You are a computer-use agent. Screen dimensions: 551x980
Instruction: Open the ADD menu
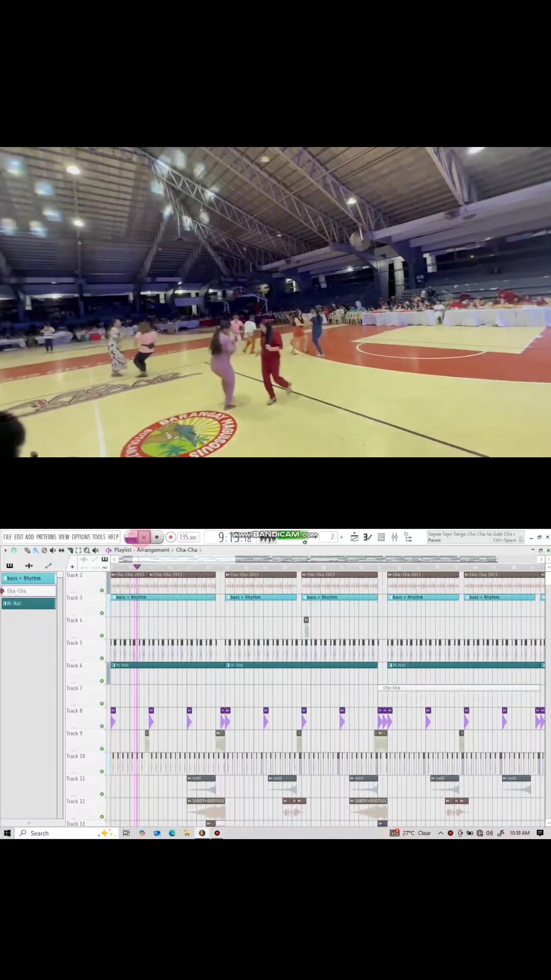tap(30, 537)
